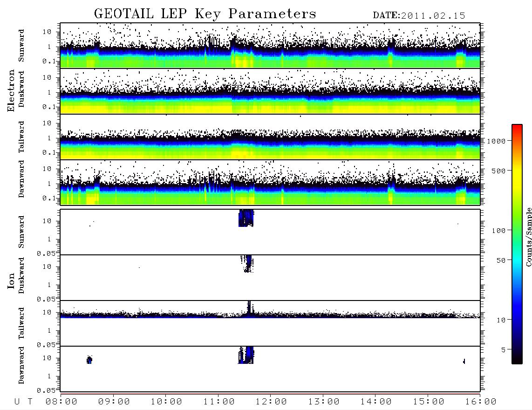Screen dimensions: 532x410
Task: Select the Electron Dawnward panel label
Action: (x=21, y=179)
